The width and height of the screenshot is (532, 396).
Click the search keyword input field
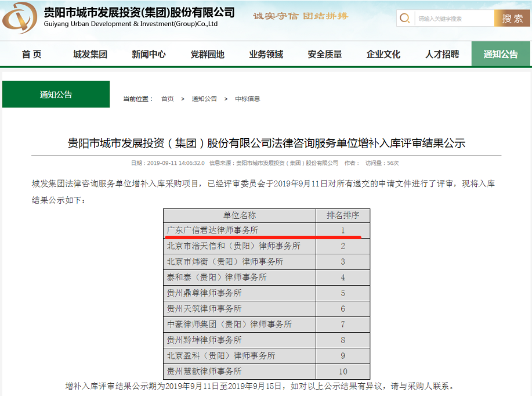453,19
